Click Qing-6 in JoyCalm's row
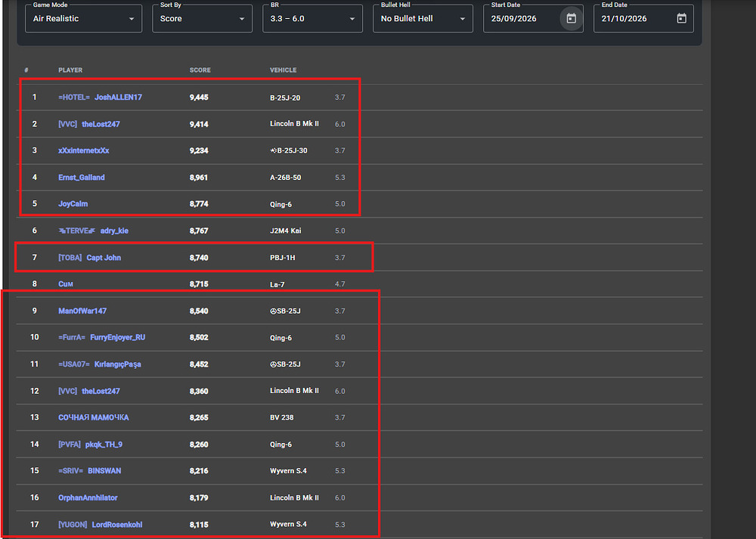Viewport: 756px width, 539px height. click(x=280, y=204)
